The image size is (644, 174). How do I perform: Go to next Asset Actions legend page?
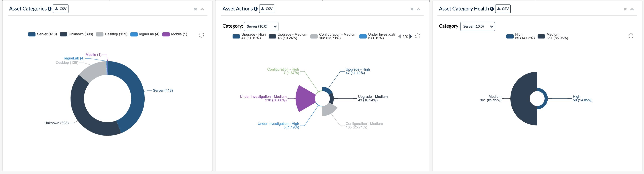[411, 37]
